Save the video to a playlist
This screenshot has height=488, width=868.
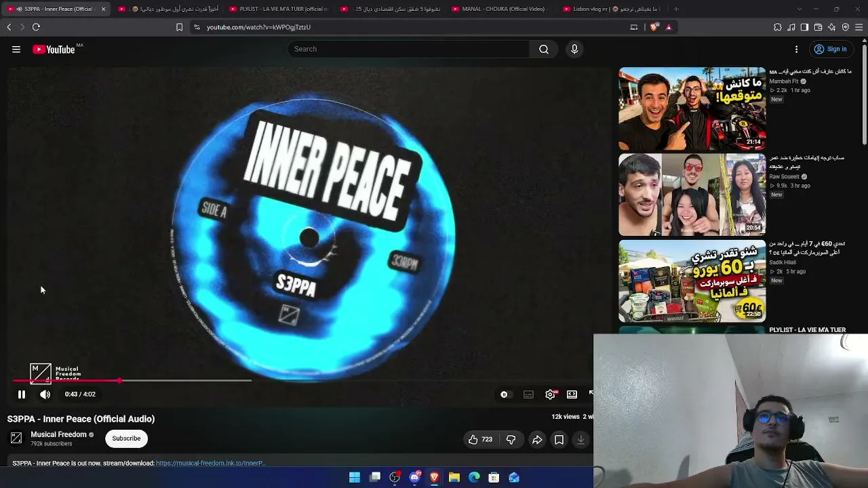559,440
